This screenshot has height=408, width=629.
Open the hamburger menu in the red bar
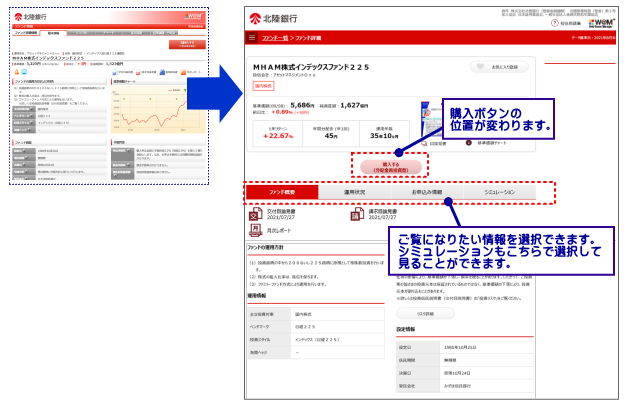(x=252, y=38)
